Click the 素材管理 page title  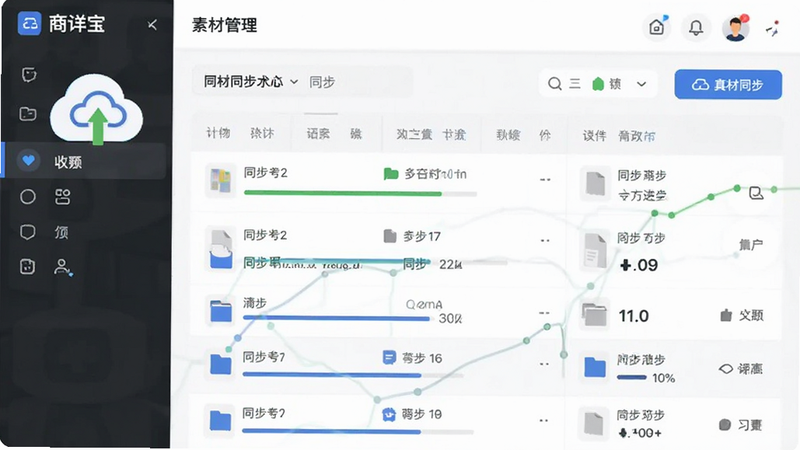pyautogui.click(x=224, y=25)
